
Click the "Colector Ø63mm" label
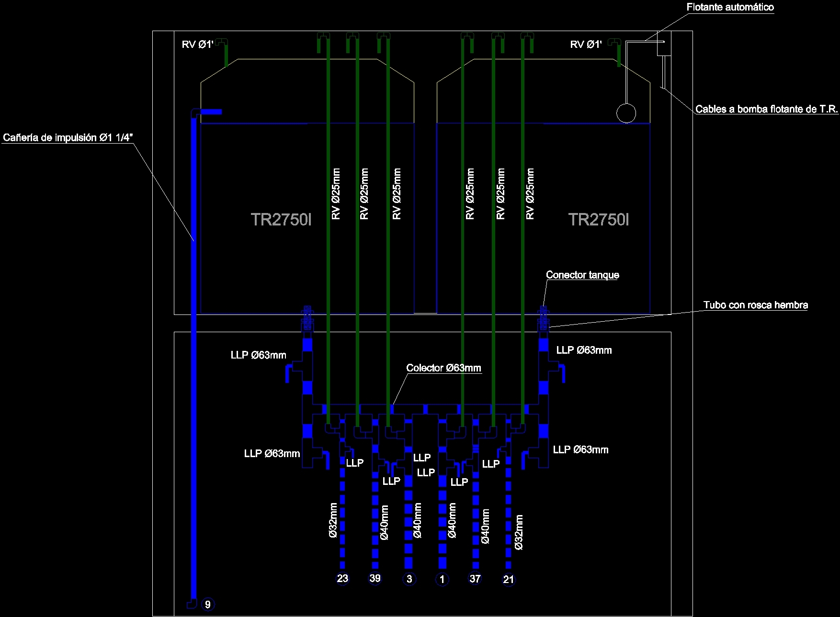point(443,368)
